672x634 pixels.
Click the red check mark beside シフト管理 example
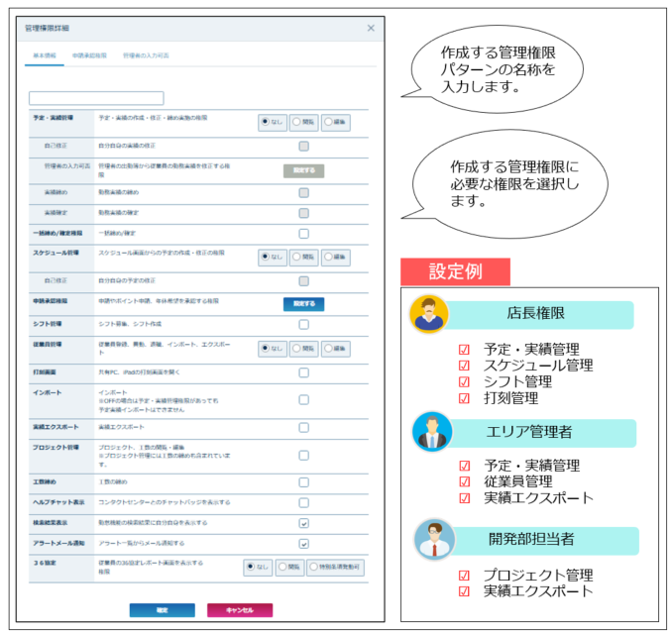tap(464, 381)
